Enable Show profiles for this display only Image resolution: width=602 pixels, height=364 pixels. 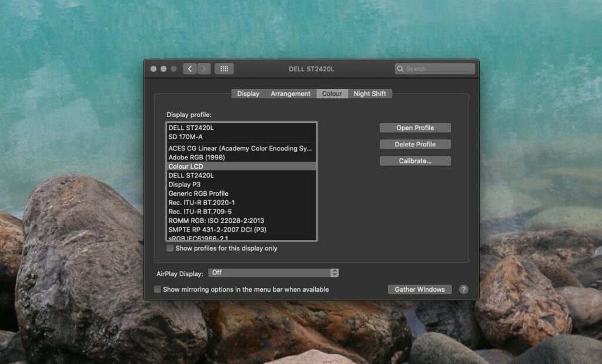click(x=170, y=248)
